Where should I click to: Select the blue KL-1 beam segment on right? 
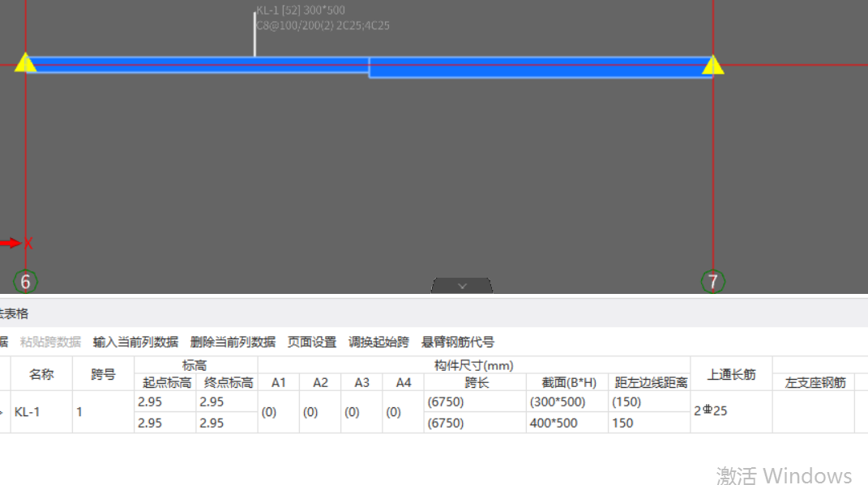(541, 67)
